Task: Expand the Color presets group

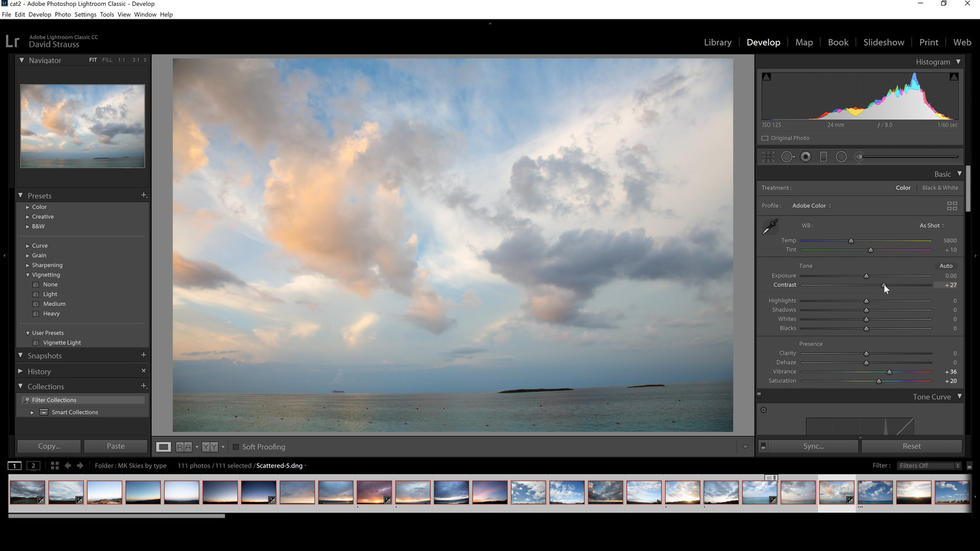Action: [27, 207]
